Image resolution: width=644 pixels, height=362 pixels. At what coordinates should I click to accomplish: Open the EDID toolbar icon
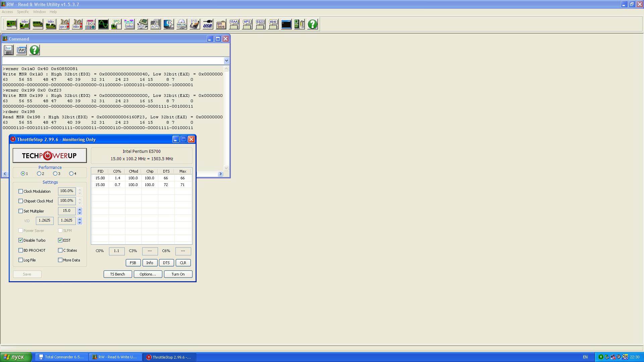273,24
